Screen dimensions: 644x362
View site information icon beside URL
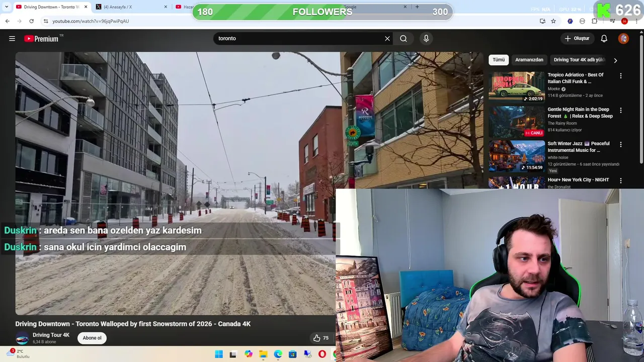46,21
